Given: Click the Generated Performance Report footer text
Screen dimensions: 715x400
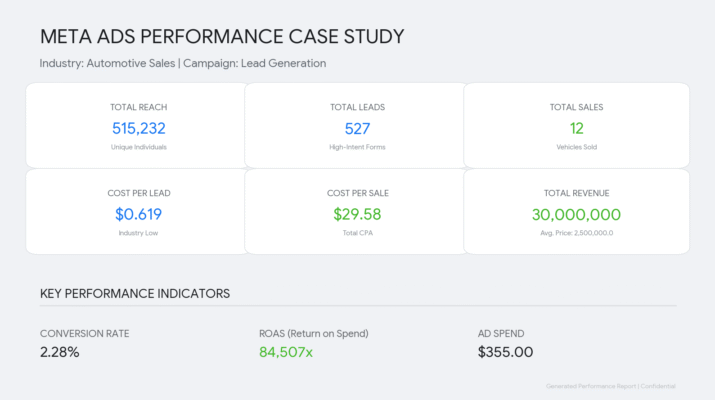Looking at the screenshot, I should click(611, 386).
